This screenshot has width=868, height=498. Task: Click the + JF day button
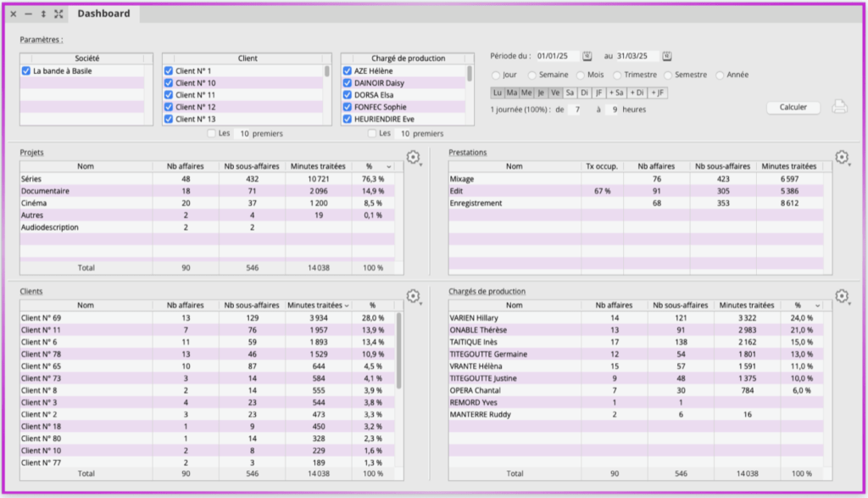point(658,92)
